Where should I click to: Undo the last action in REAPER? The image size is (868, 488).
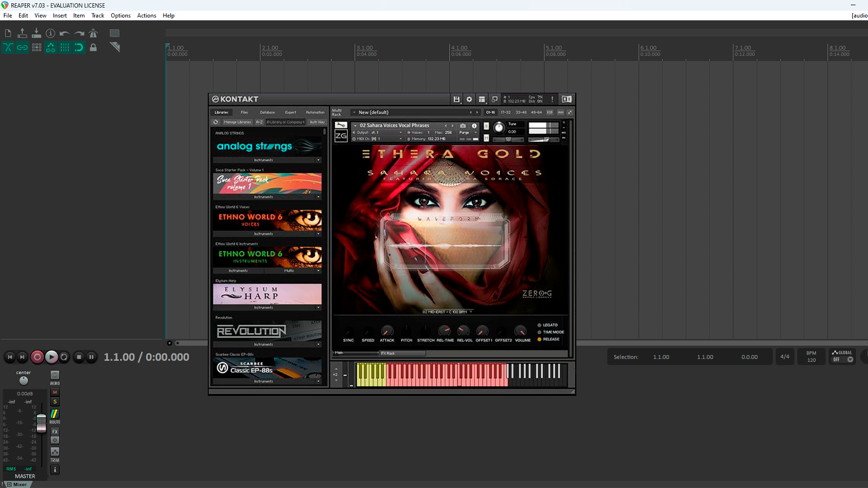tap(65, 33)
